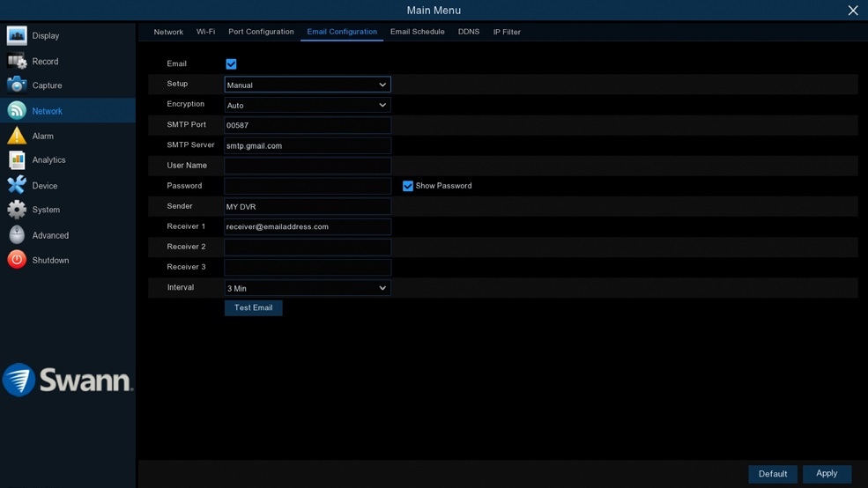Open the Capture camera icon
868x488 pixels.
point(17,85)
